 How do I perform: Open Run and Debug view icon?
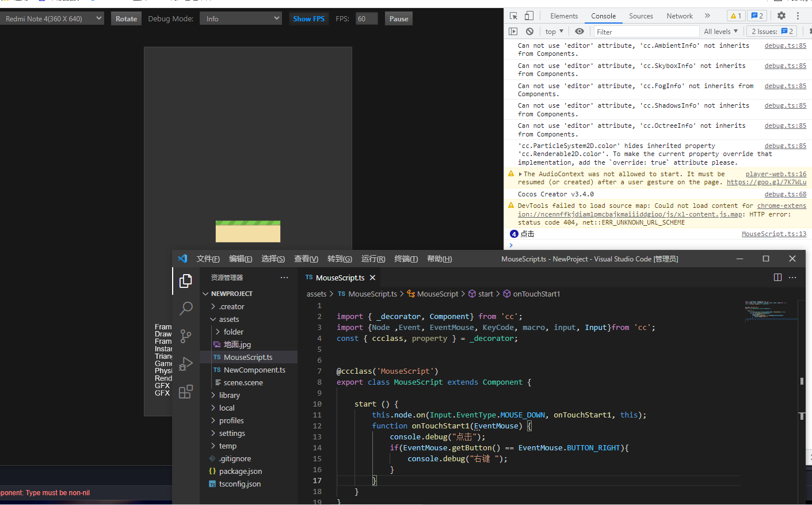click(186, 364)
